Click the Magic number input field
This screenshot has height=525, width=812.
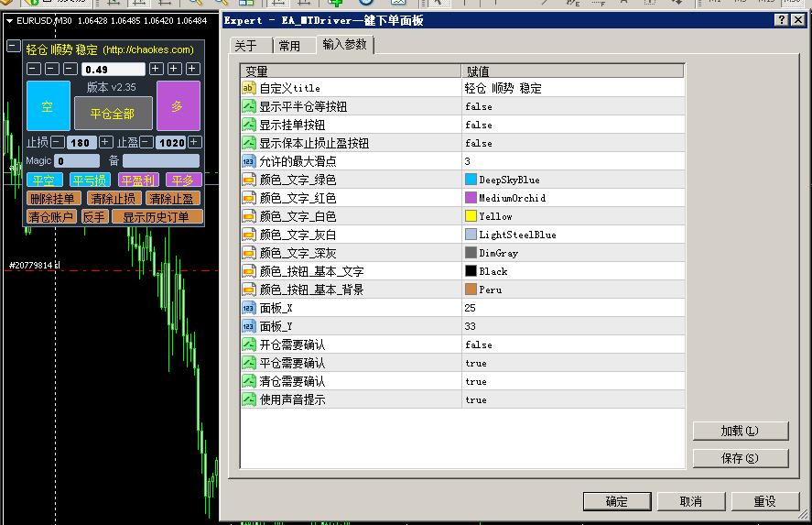78,161
